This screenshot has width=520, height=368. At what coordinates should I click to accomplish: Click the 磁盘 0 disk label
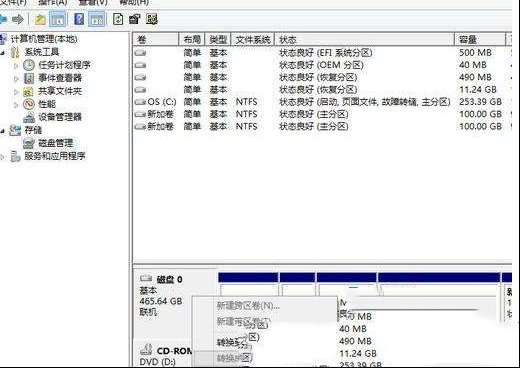click(x=169, y=279)
